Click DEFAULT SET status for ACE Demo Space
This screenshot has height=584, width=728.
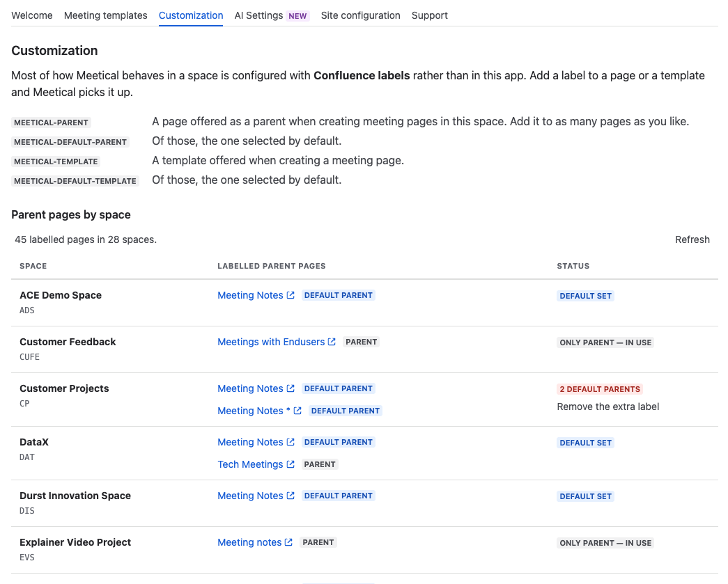pyautogui.click(x=585, y=296)
